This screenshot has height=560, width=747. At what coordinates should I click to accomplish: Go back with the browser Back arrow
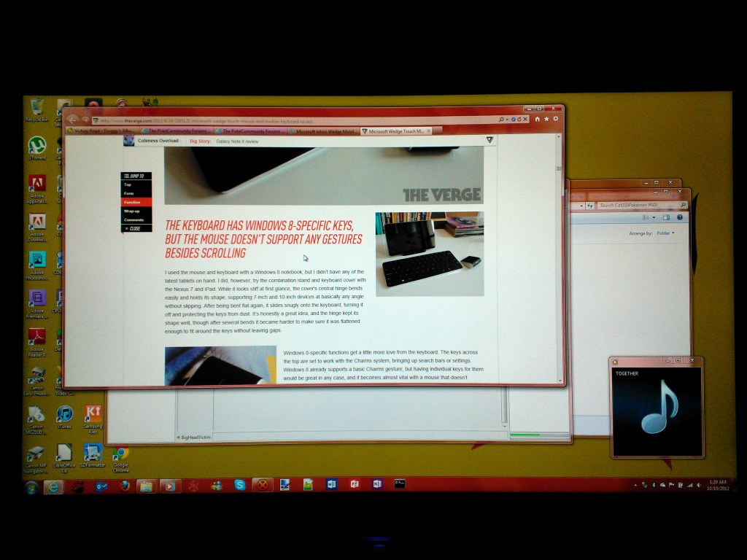[x=73, y=119]
